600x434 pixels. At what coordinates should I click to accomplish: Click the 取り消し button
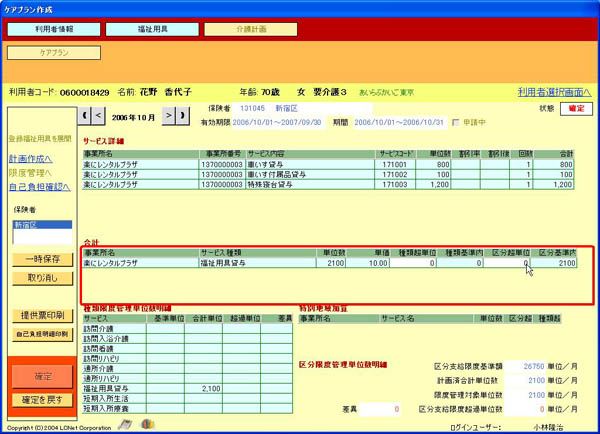tap(42, 278)
